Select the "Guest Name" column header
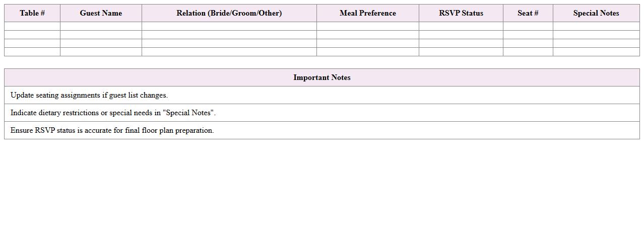The image size is (644, 252). click(101, 13)
